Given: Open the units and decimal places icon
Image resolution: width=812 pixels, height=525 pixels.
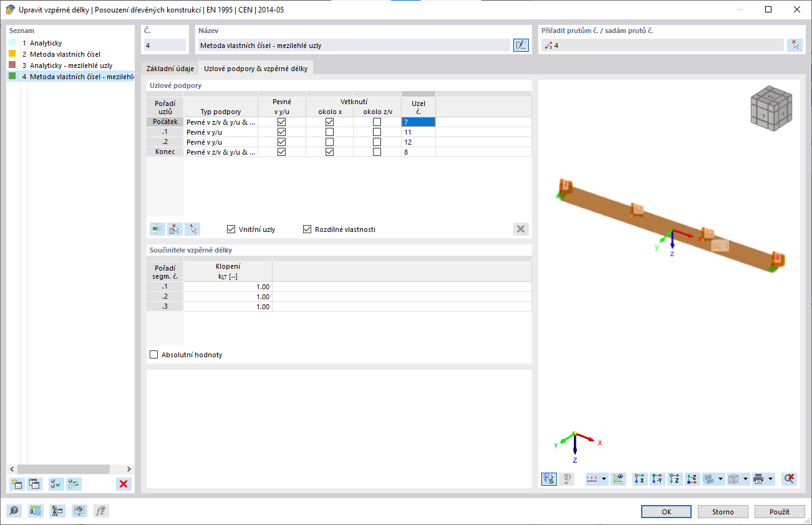Looking at the screenshot, I should click(36, 511).
